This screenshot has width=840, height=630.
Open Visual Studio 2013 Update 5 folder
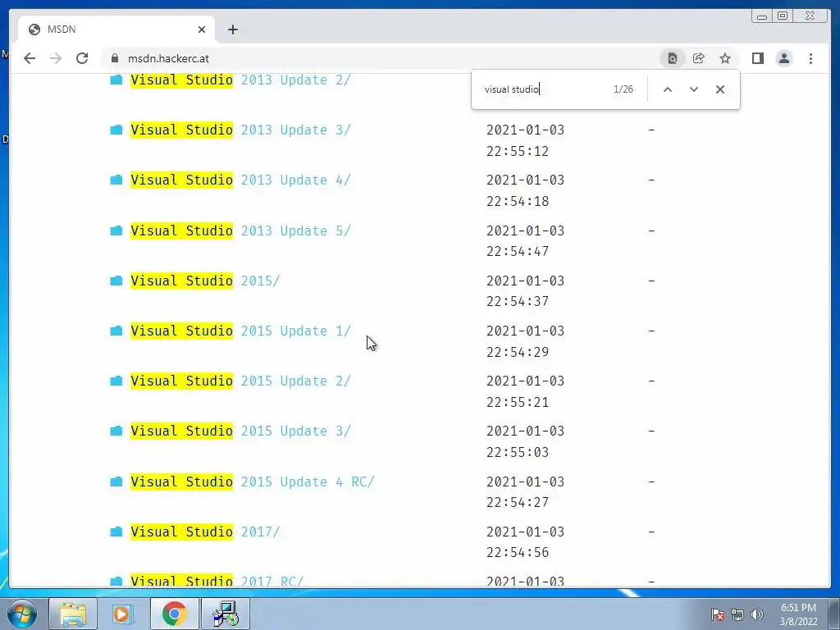(x=240, y=231)
